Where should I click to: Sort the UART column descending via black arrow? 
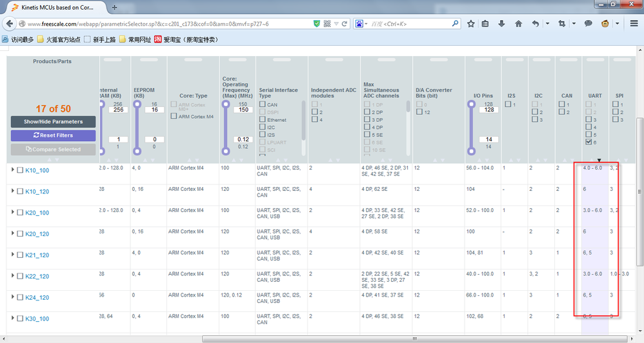pyautogui.click(x=599, y=160)
